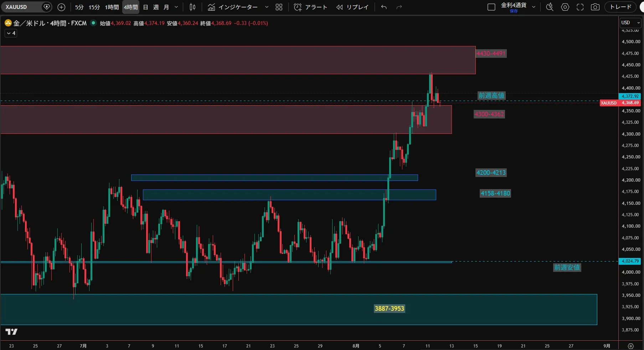The image size is (644, 350).
Task: Click the 4,200.00 price scale label
Action: pyautogui.click(x=631, y=180)
